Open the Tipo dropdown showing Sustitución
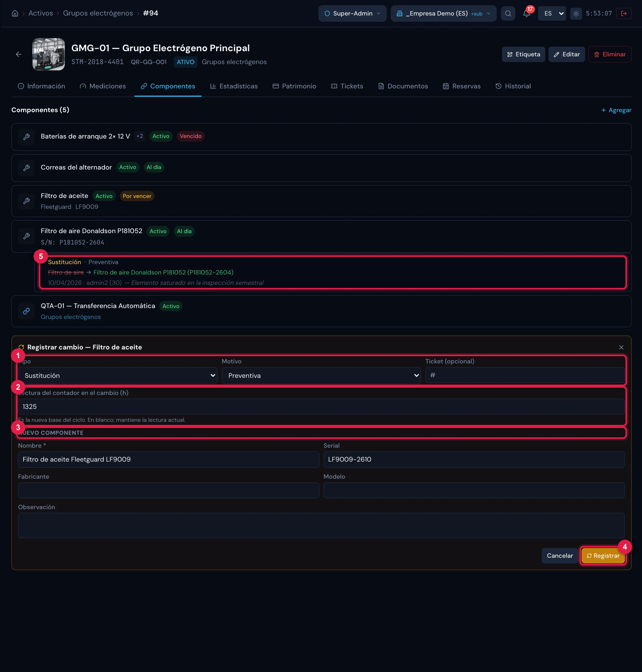 pyautogui.click(x=117, y=375)
